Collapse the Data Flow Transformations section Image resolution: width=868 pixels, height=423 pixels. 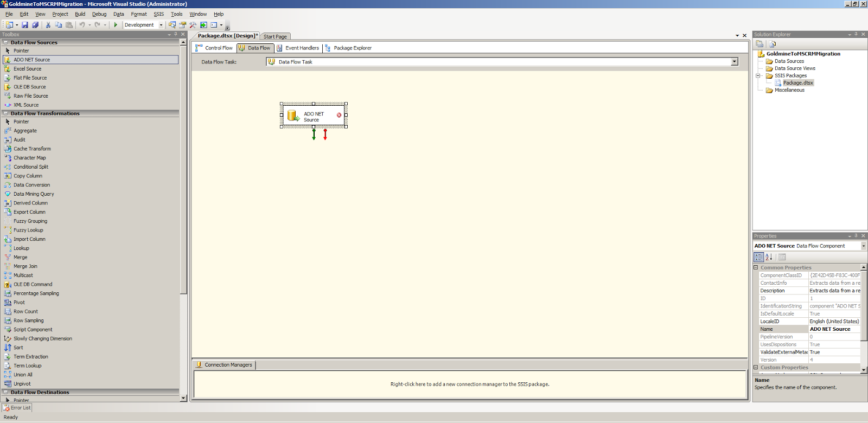(x=6, y=113)
